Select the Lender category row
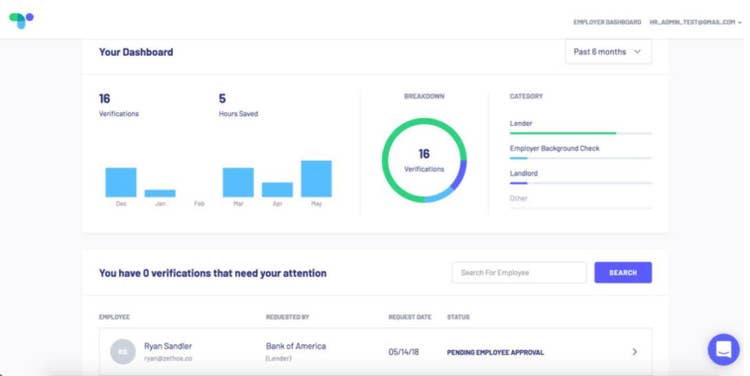 [x=581, y=127]
